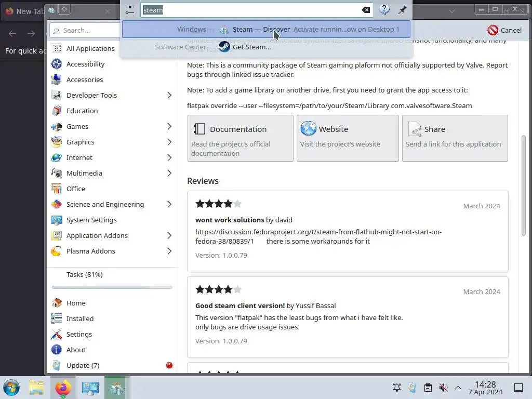
Task: Open the Documentation button
Action: (x=240, y=138)
